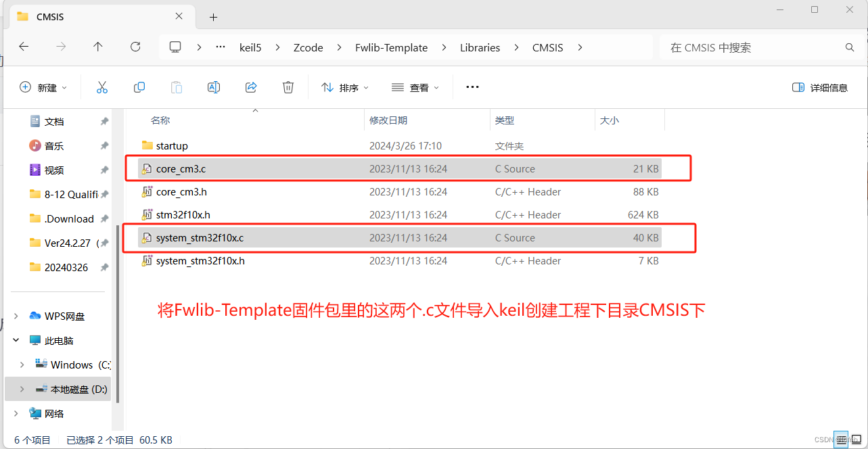This screenshot has height=449, width=868.
Task: Select the system_stm32f10x.c file
Action: (x=399, y=238)
